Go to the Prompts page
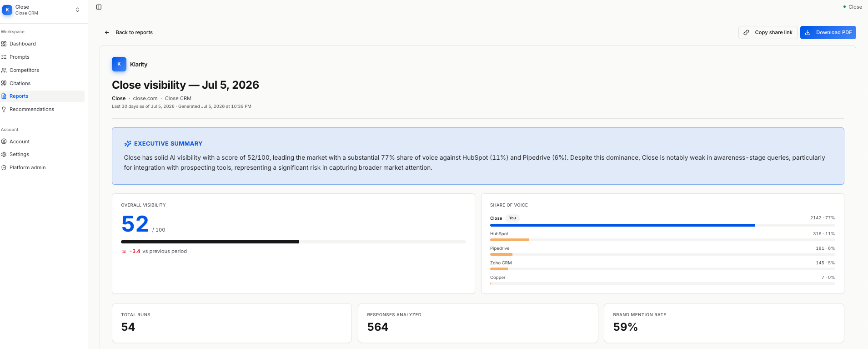Image resolution: width=868 pixels, height=349 pixels. 42,57
